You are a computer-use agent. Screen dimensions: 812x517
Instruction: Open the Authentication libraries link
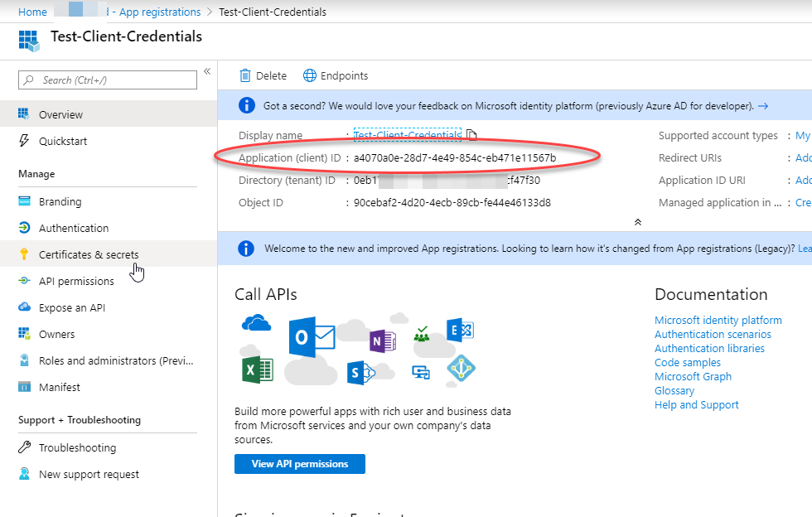[x=709, y=348]
